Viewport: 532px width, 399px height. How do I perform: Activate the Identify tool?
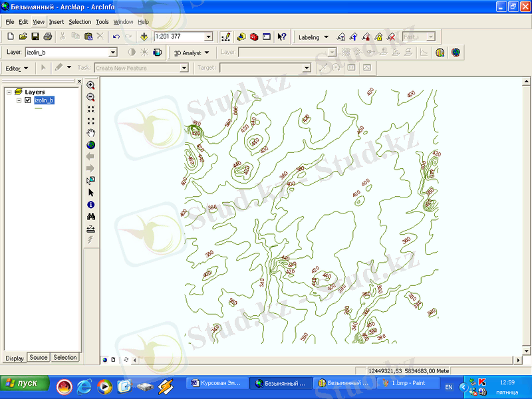(x=91, y=205)
